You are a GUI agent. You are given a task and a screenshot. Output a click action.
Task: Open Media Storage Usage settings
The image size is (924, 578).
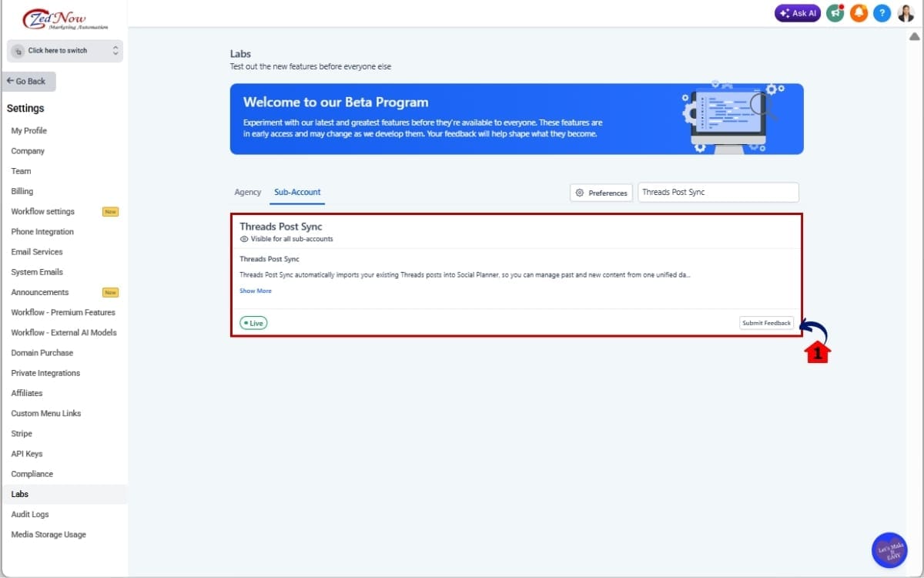point(49,534)
